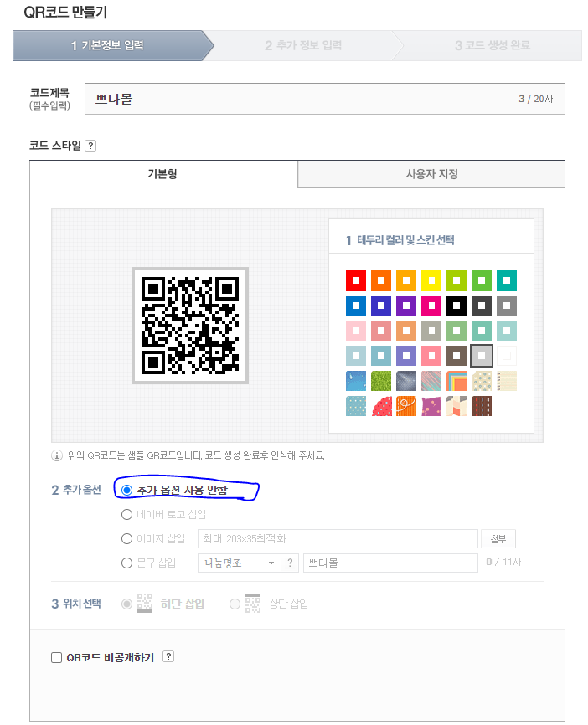Click the 첨부 attach button
Screen dimensions: 588x725
point(498,538)
